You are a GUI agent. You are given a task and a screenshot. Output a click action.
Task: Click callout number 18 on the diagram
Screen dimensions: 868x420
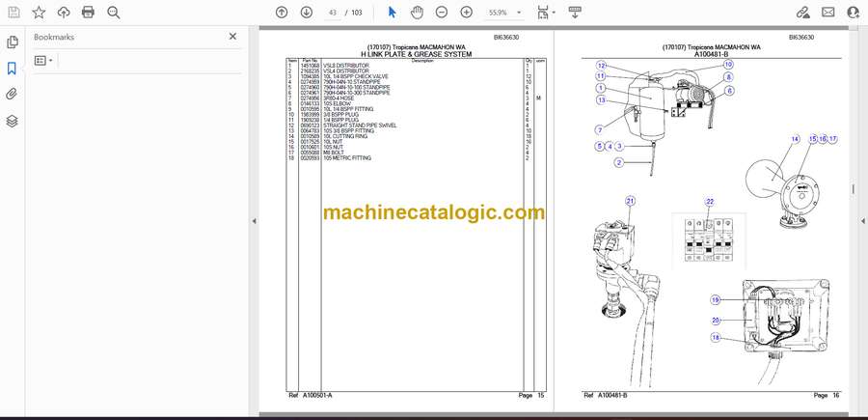tap(716, 337)
